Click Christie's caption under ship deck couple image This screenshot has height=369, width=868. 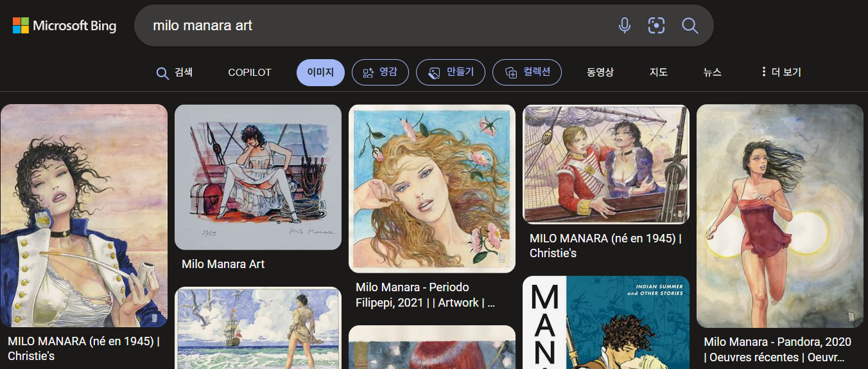(x=605, y=246)
